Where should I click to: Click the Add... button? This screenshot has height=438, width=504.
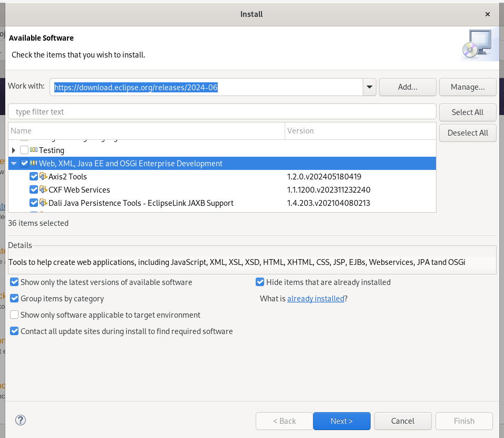pyautogui.click(x=407, y=87)
